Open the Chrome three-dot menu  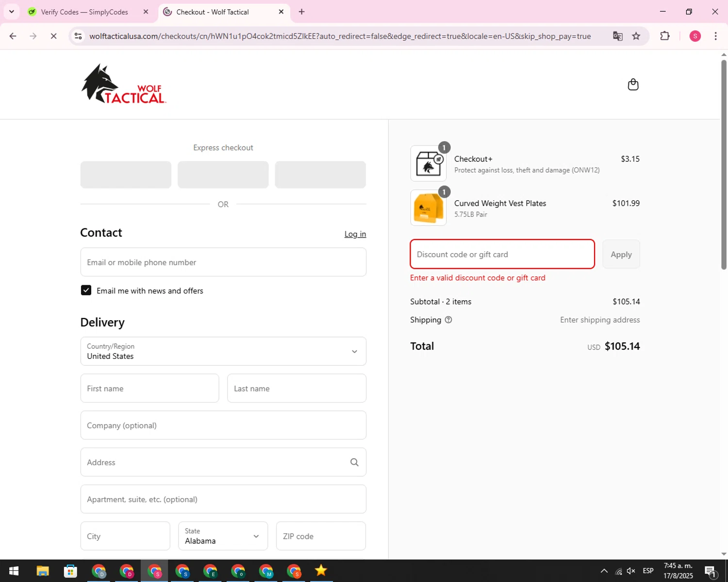click(715, 36)
